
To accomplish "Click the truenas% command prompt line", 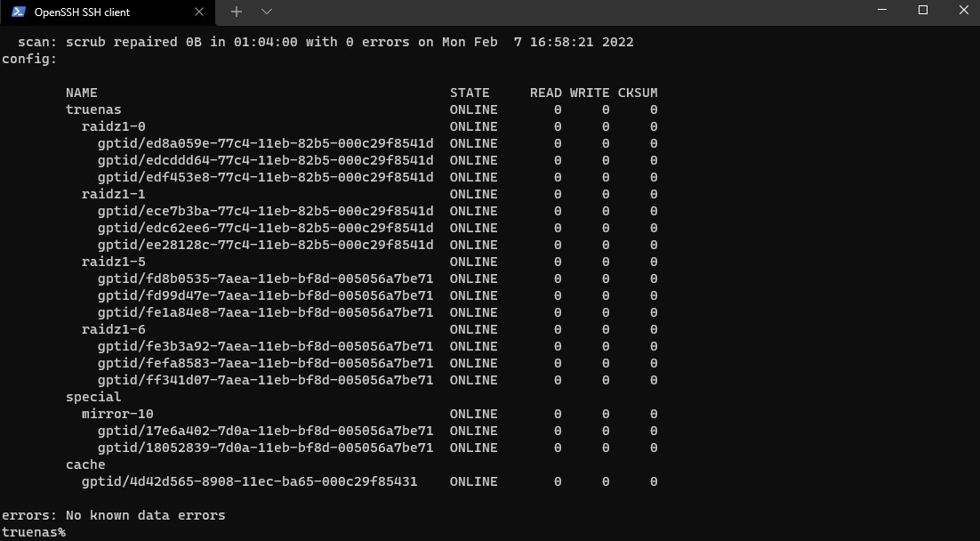I will (34, 532).
